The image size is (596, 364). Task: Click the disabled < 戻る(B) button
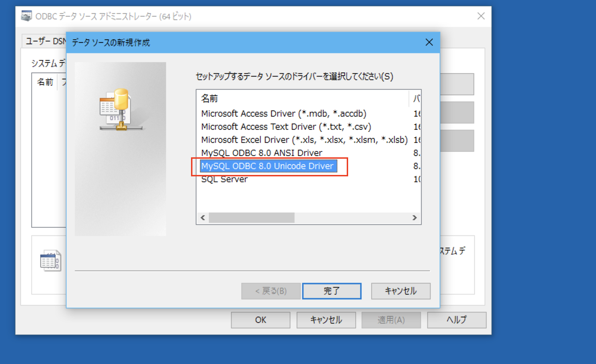point(271,291)
